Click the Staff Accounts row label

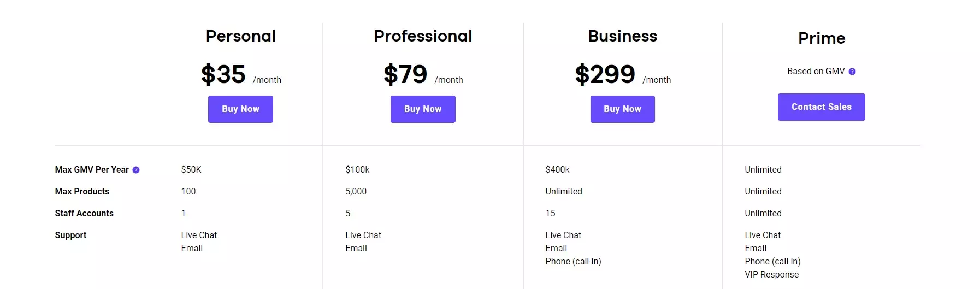pos(84,214)
